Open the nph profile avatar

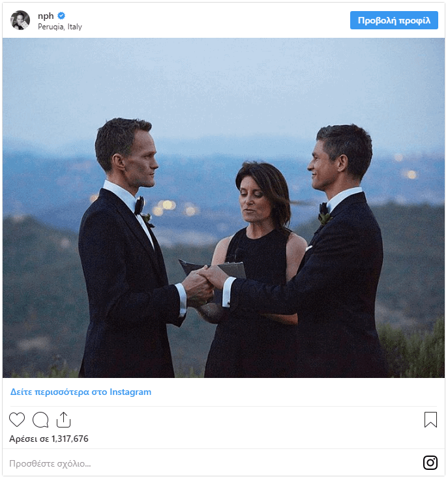click(x=20, y=20)
